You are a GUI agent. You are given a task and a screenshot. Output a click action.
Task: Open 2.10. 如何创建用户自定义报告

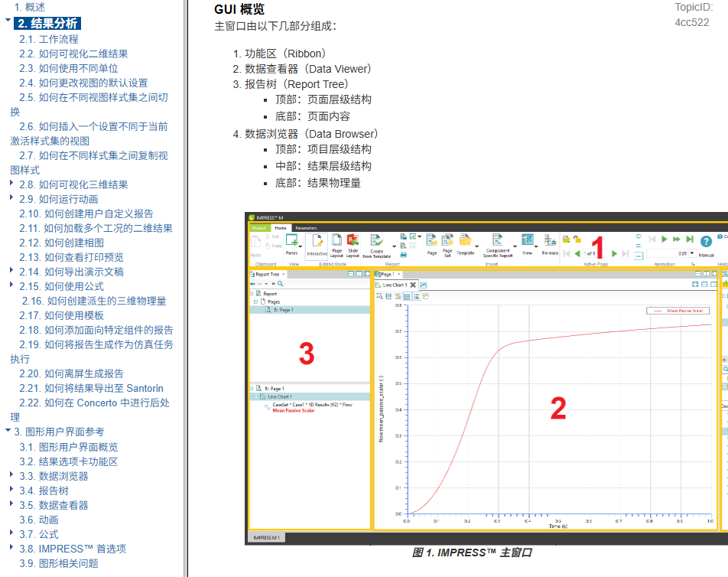tap(86, 214)
